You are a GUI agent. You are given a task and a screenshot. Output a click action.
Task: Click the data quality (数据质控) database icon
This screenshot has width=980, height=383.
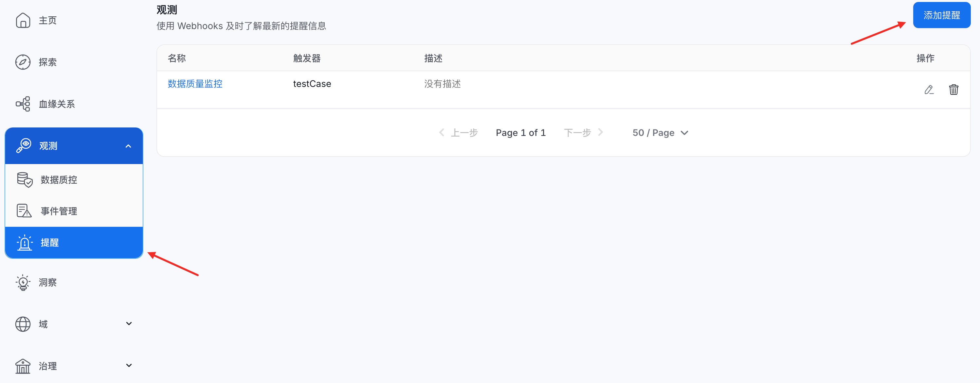pos(25,180)
